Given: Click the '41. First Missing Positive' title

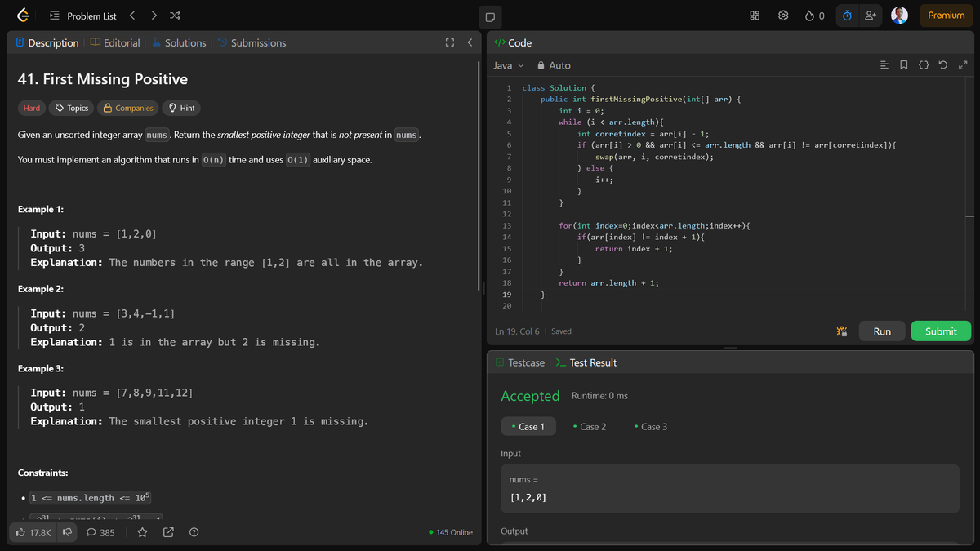Looking at the screenshot, I should [x=103, y=79].
